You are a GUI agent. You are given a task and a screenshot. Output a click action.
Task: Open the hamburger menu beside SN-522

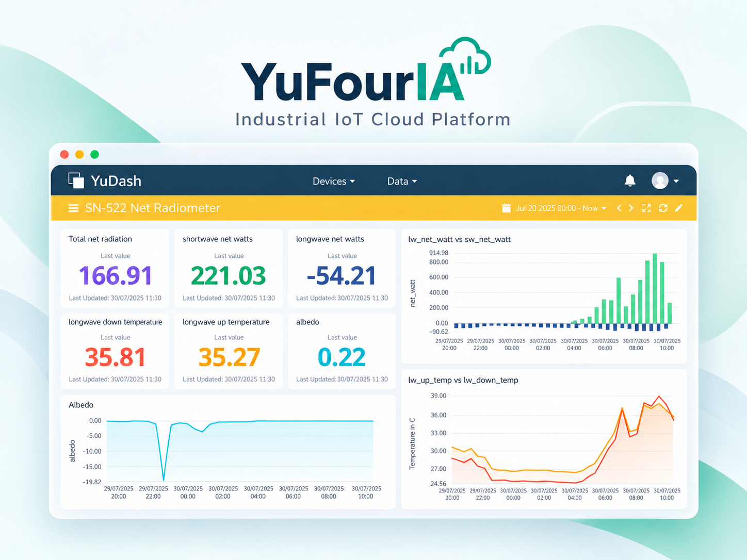point(74,208)
